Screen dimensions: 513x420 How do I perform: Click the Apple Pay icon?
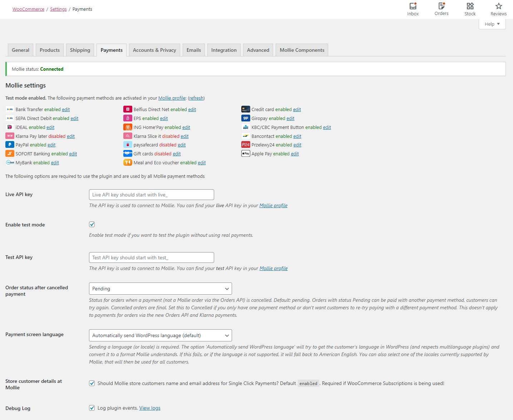point(246,154)
